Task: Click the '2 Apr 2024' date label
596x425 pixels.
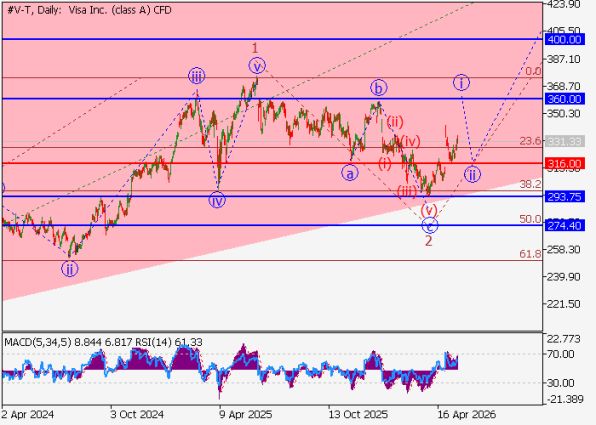Action: click(x=28, y=414)
